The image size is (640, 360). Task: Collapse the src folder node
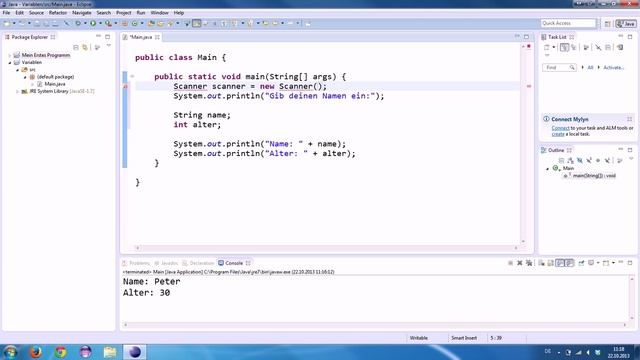coord(18,70)
